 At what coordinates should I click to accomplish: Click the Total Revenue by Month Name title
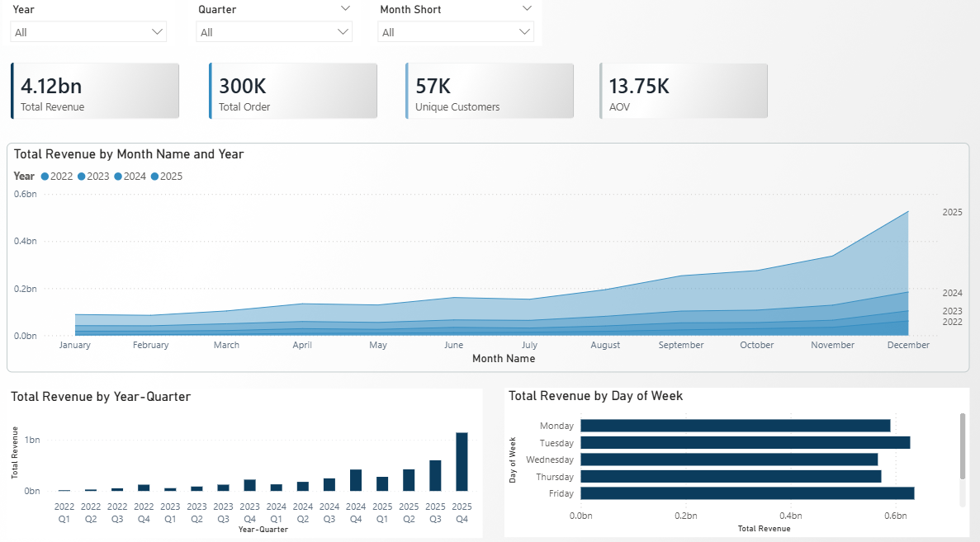pos(129,154)
